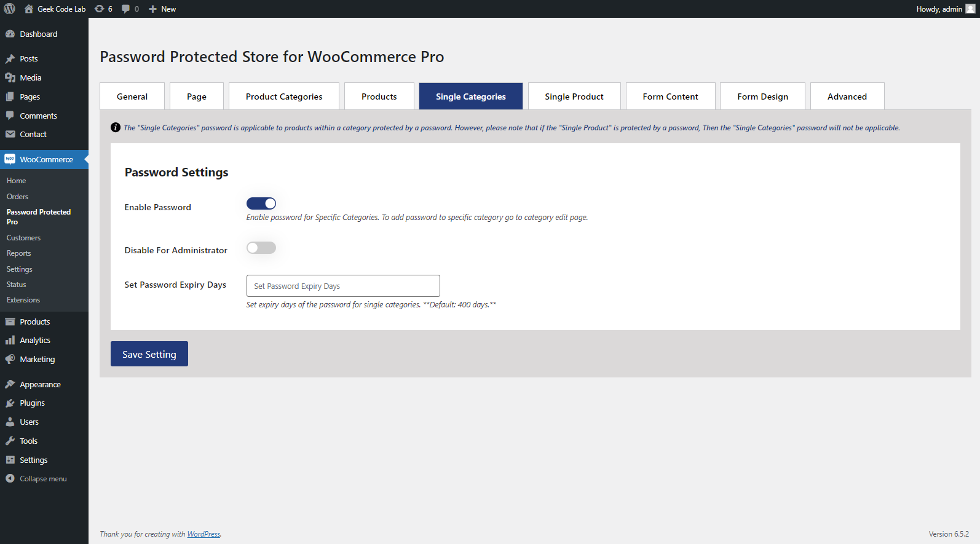Image resolution: width=980 pixels, height=544 pixels.
Task: Toggle the Enable Password switch off
Action: click(261, 203)
